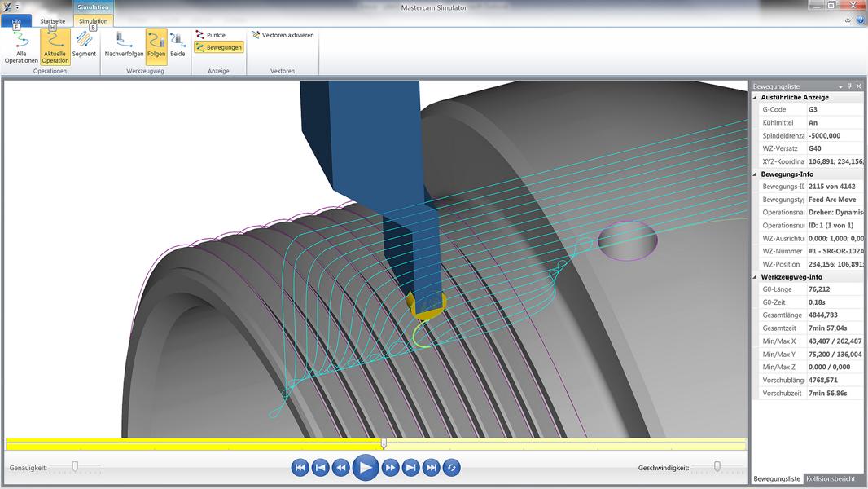Screen dimensions: 868x489
Task: Switch to Bewegungsliste bottom tab
Action: click(x=776, y=478)
